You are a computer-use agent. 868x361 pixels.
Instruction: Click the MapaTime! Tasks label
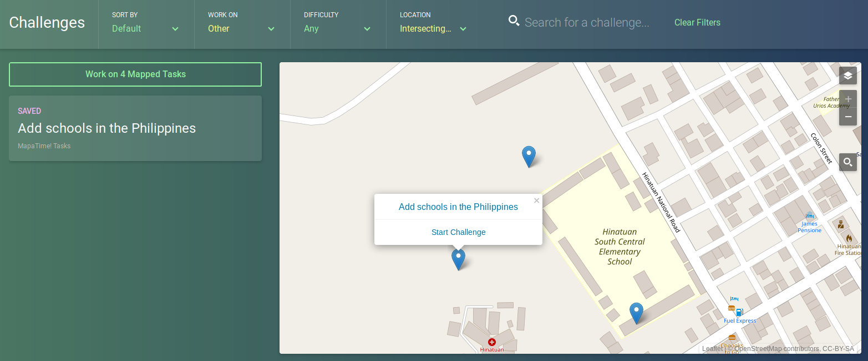pos(44,146)
